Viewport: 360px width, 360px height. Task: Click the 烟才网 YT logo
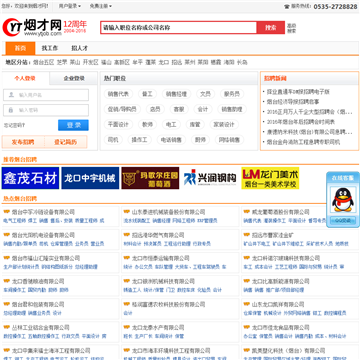33,27
